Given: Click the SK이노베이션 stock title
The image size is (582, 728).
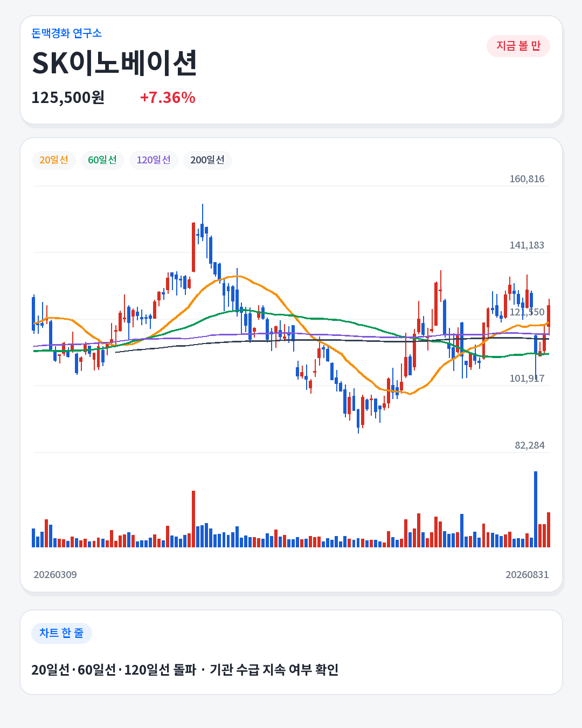Looking at the screenshot, I should point(114,63).
